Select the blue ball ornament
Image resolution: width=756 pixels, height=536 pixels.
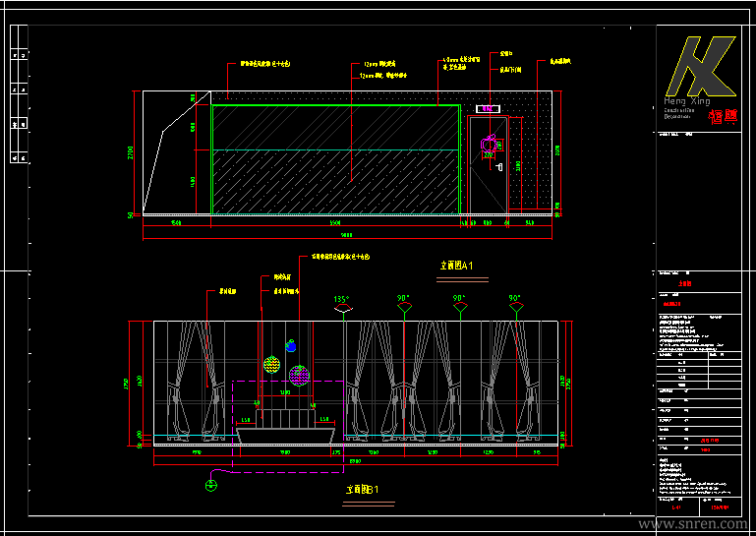tap(290, 345)
